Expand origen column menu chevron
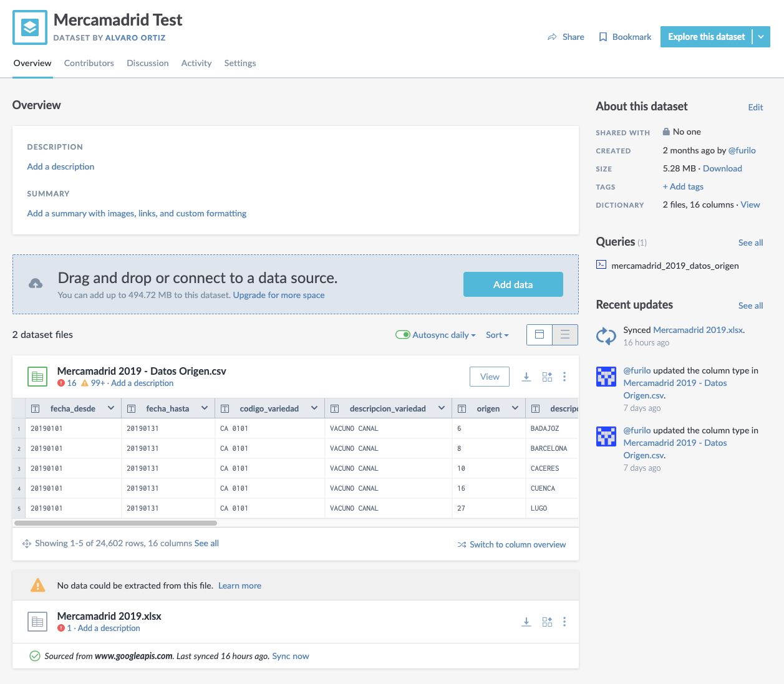 point(515,408)
